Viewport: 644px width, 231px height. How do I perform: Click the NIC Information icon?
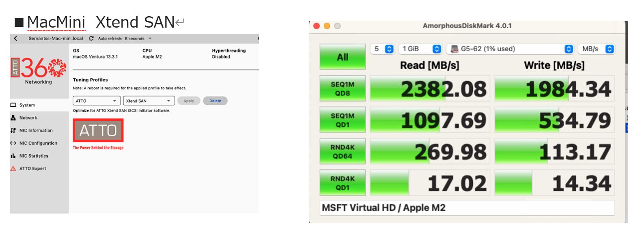pyautogui.click(x=13, y=130)
